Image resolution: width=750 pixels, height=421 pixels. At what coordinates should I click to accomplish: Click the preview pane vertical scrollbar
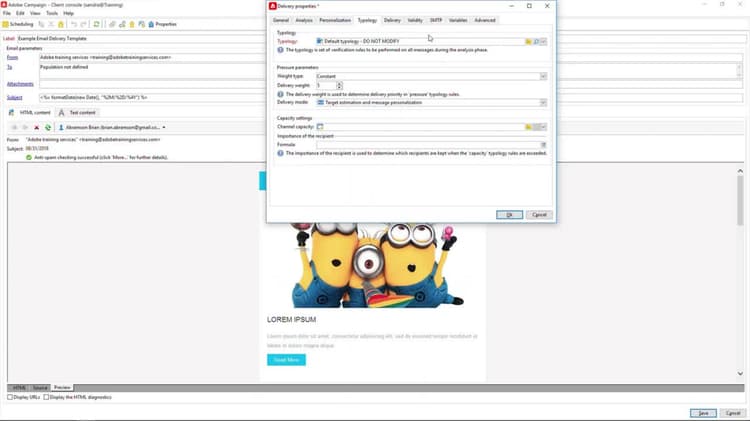point(740,272)
